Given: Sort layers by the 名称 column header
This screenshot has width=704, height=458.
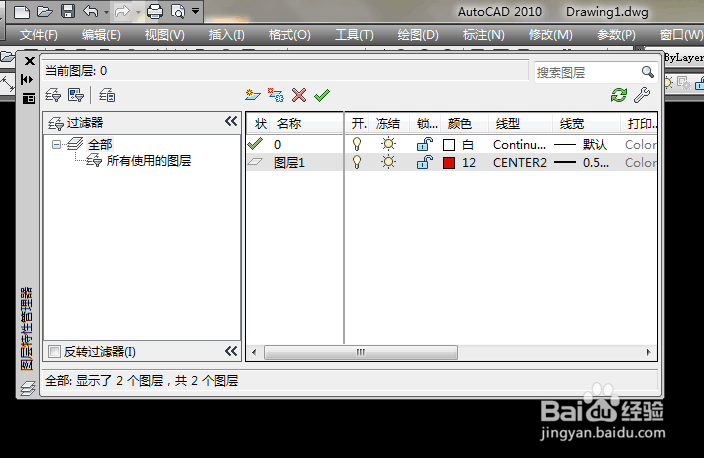Looking at the screenshot, I should coord(307,123).
